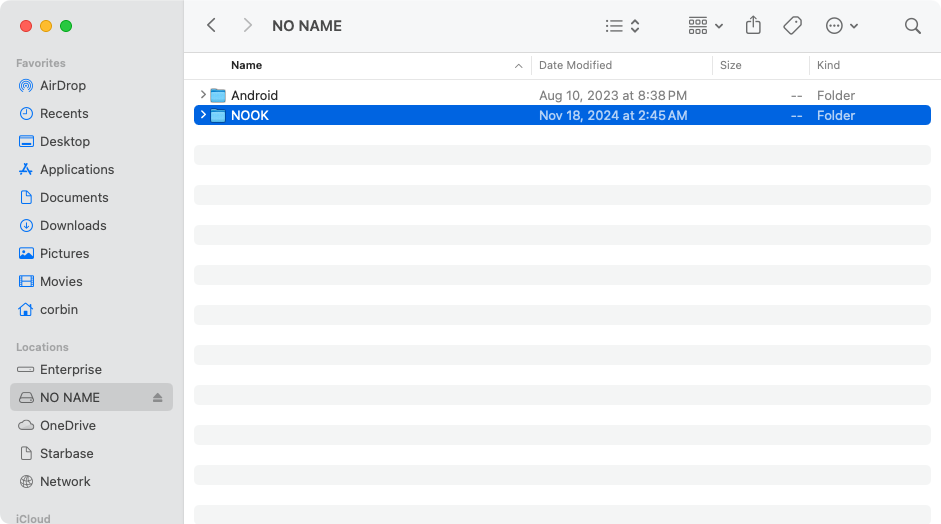
Task: Click the Downloads arrow icon
Action: (x=26, y=225)
